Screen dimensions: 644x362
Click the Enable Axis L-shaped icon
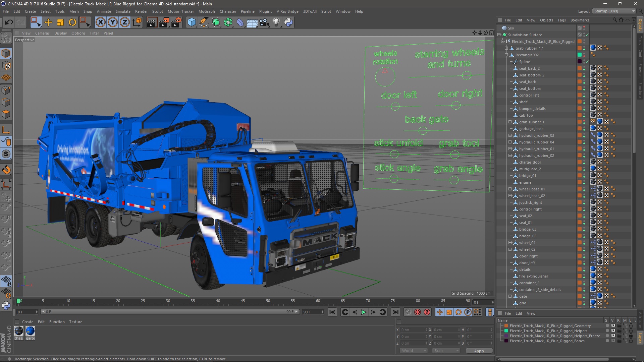click(x=6, y=130)
